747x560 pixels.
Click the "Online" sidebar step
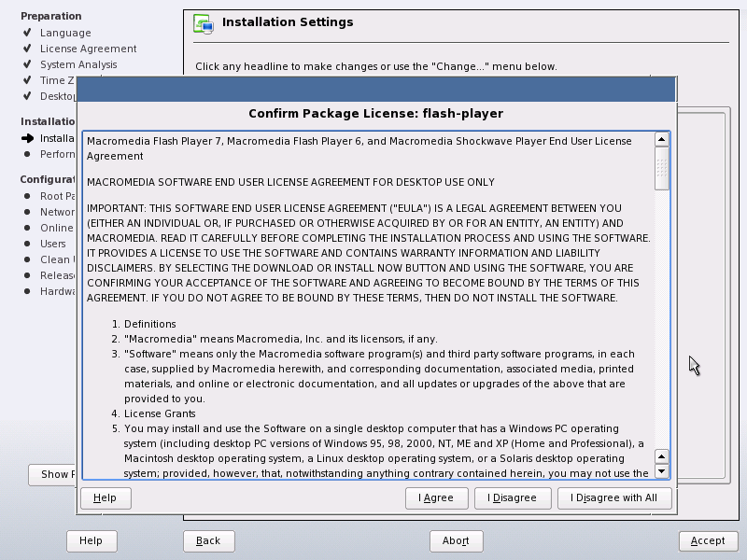click(57, 228)
